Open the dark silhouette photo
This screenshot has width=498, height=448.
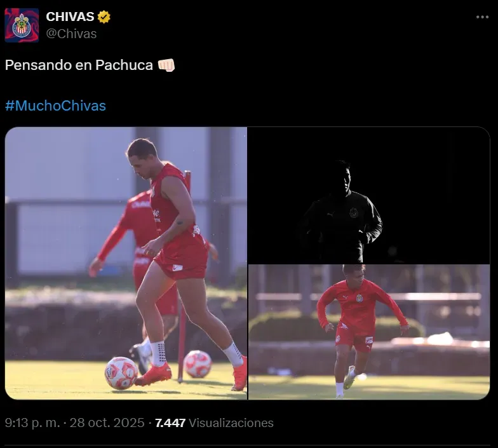click(368, 195)
